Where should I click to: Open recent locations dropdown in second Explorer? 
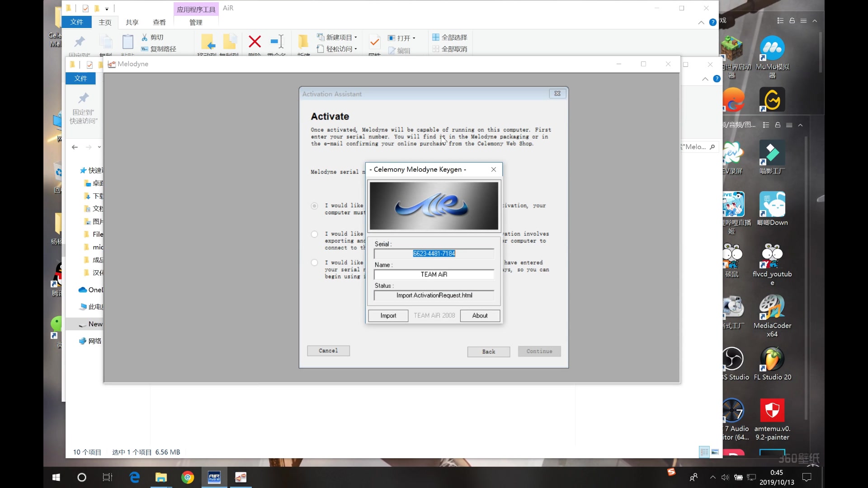pos(99,147)
